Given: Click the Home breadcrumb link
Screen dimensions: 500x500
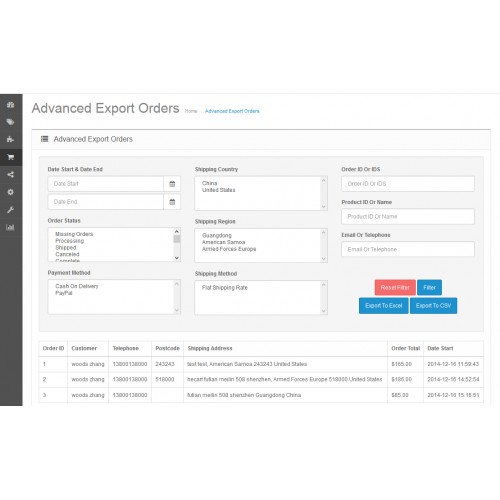Looking at the screenshot, I should [191, 111].
